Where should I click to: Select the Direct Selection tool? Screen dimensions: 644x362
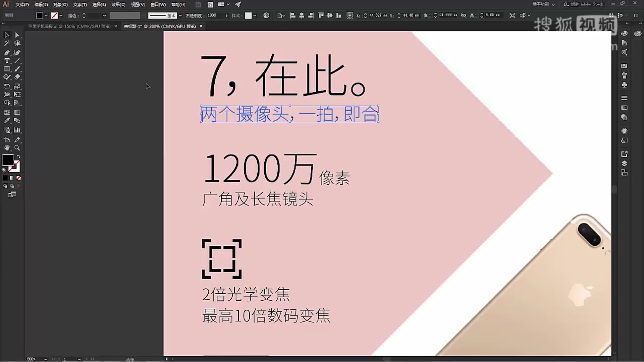[x=17, y=35]
